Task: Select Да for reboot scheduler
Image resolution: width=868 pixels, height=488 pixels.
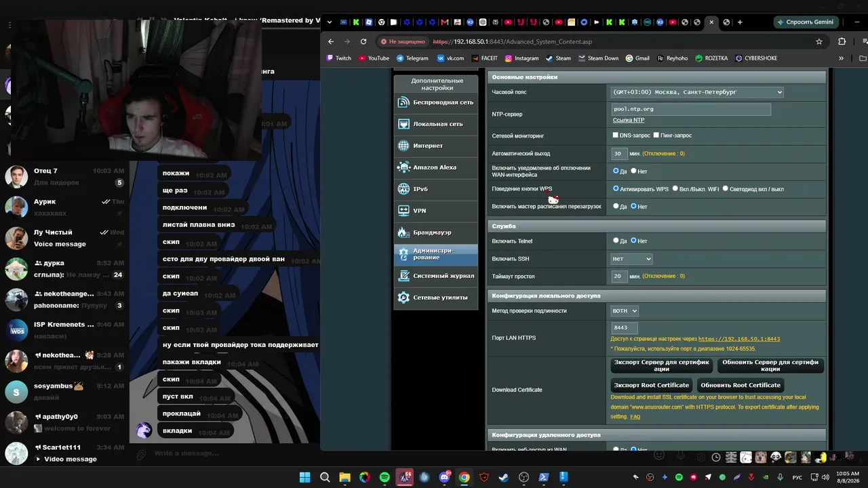Action: tap(616, 206)
